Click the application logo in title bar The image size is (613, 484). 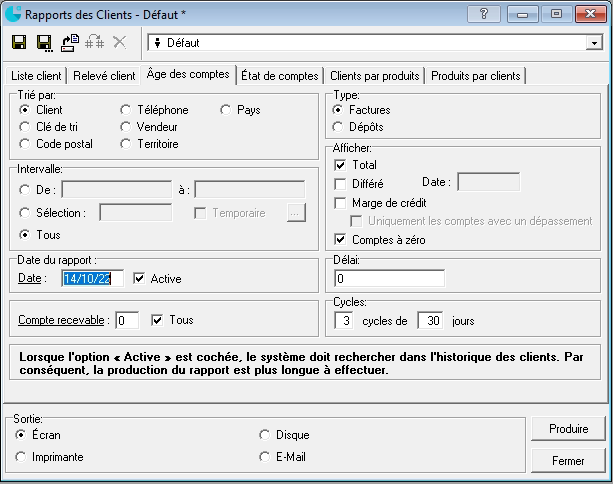12,14
